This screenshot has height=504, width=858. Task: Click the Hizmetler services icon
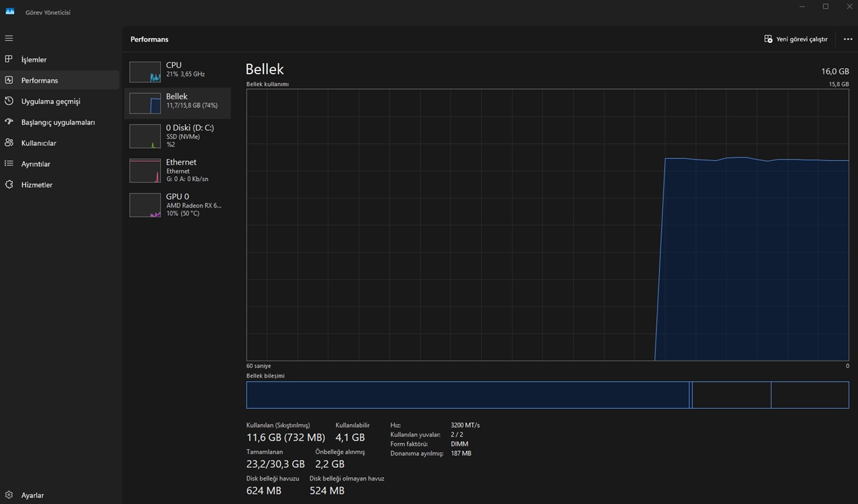click(x=9, y=184)
